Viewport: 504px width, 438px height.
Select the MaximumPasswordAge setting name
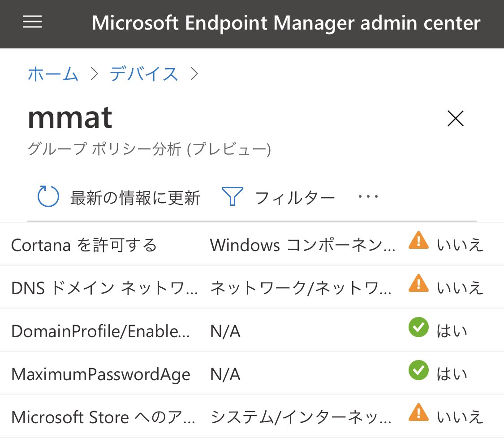point(100,374)
